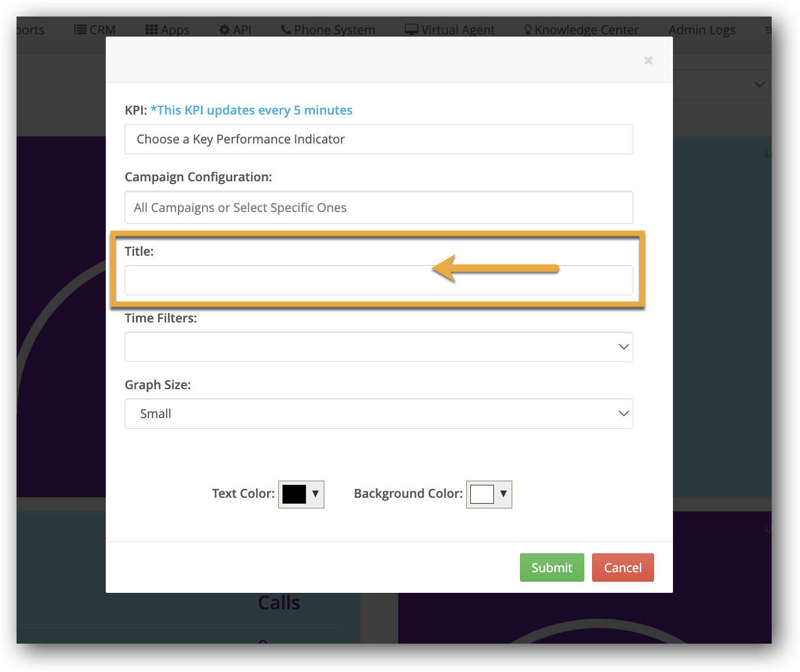This screenshot has width=800, height=672.
Task: Focus the Title text field
Action: pos(378,280)
